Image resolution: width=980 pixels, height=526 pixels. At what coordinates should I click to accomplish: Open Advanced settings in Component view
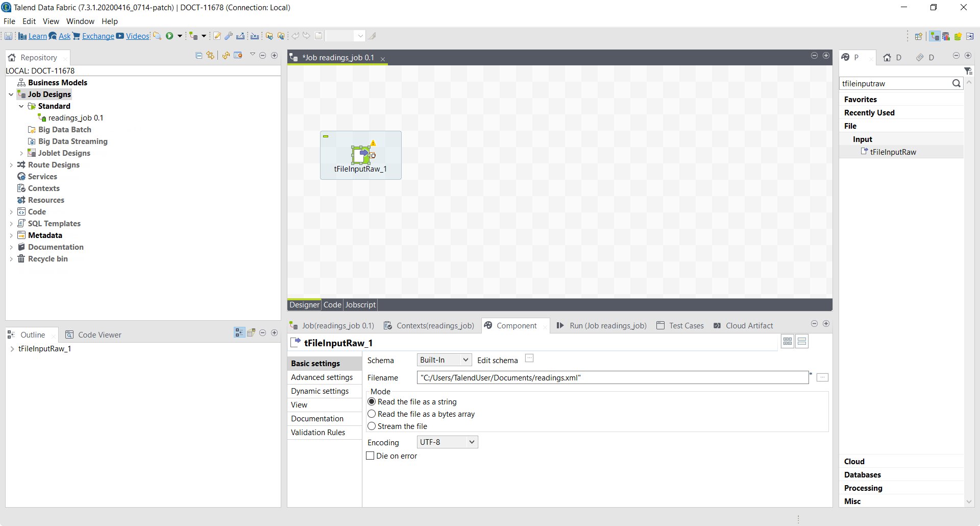tap(322, 377)
